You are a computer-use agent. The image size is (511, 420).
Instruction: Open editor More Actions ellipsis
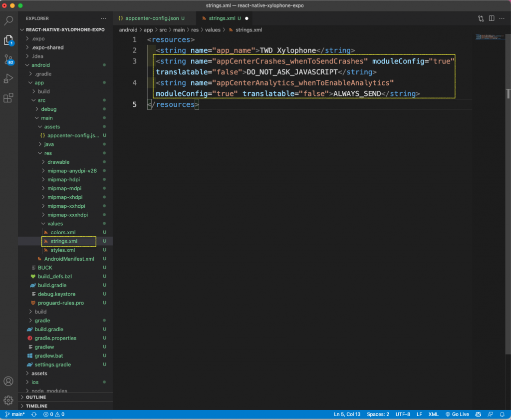tap(502, 18)
